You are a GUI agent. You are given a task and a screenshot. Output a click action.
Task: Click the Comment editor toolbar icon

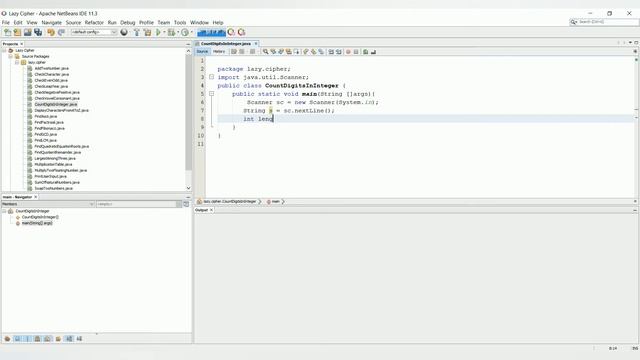click(x=366, y=52)
